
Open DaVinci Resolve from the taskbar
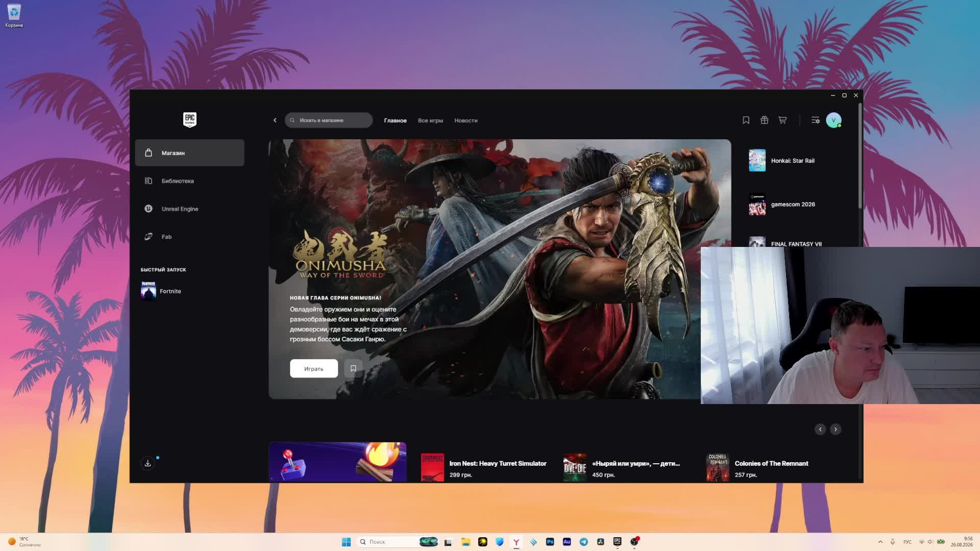601,542
